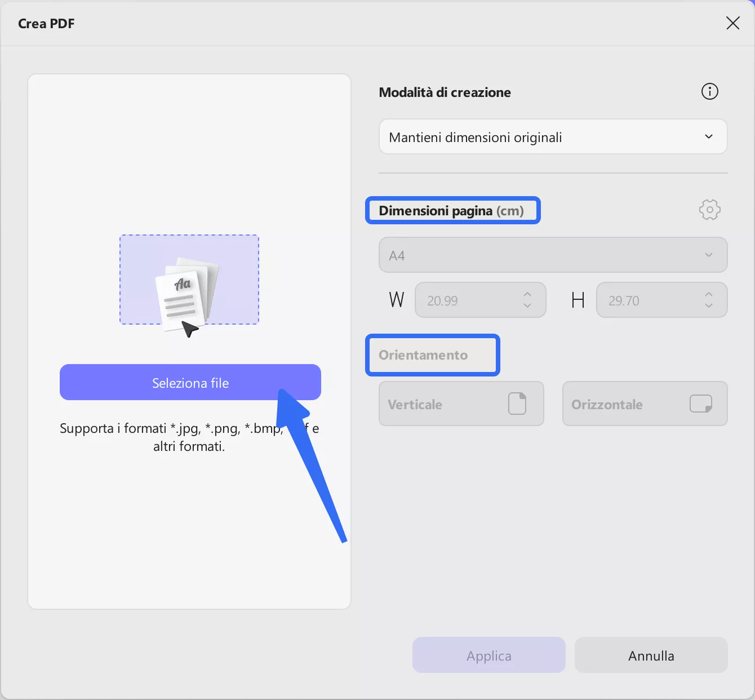This screenshot has width=755, height=700.
Task: Click the Crea PDF title text
Action: [46, 24]
